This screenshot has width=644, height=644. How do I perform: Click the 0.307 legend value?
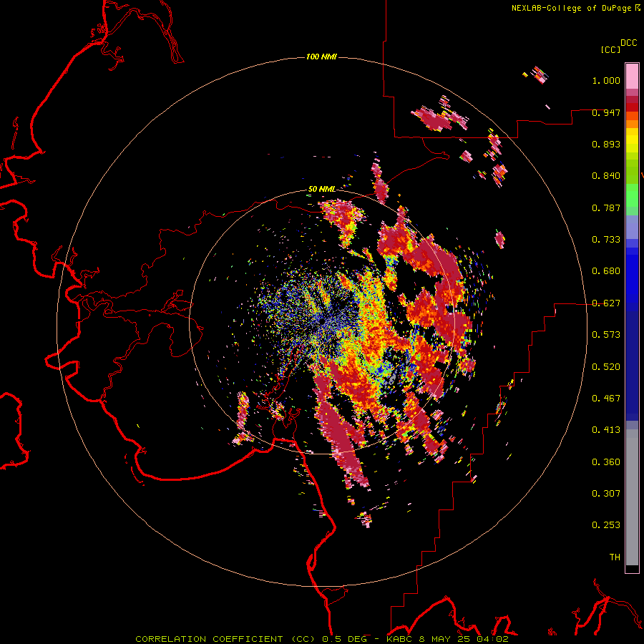[x=606, y=494]
